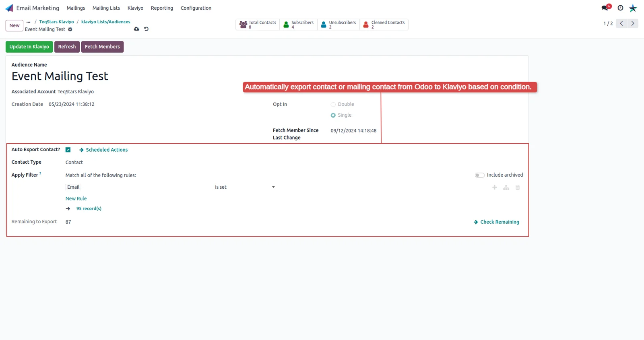Open the Mailings menu

(76, 8)
